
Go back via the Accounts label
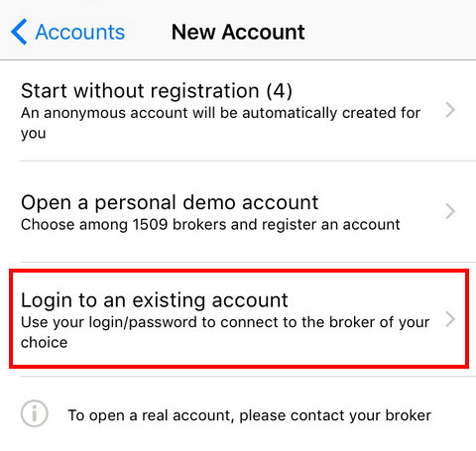[x=80, y=32]
